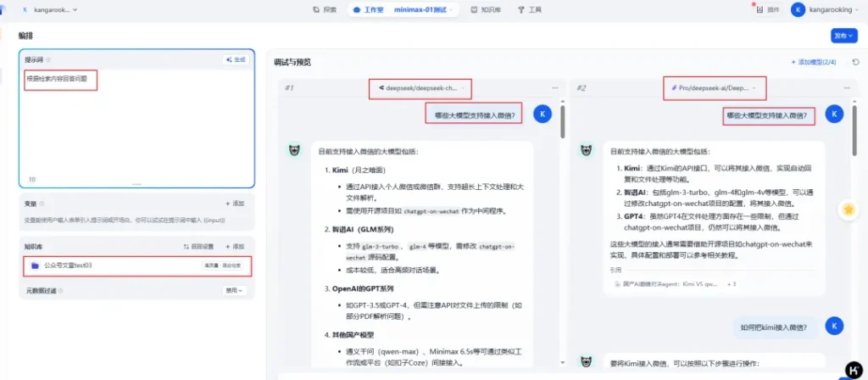
Task: Click 添加模型(2/4) to add a model
Action: (x=813, y=62)
